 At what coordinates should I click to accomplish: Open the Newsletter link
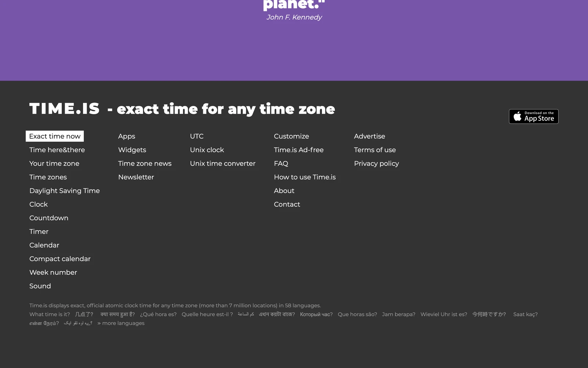pyautogui.click(x=136, y=177)
